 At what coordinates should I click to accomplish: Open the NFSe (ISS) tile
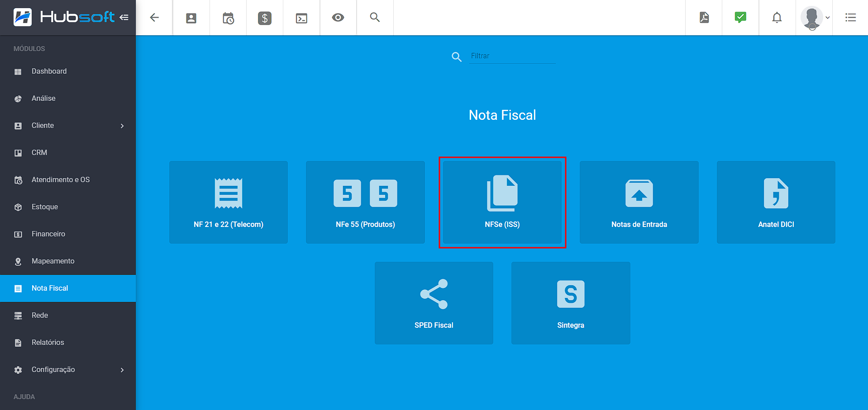pos(502,203)
